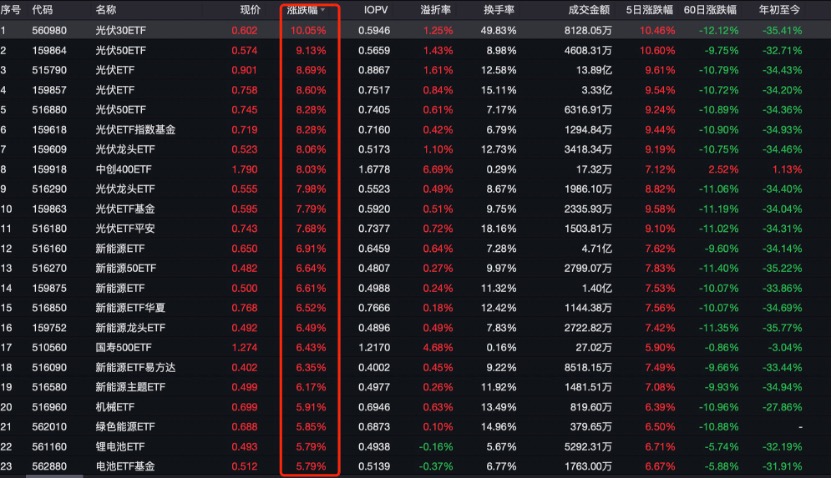832x478 pixels.
Task: Click the 电池ETF基金 row
Action: tap(124, 466)
